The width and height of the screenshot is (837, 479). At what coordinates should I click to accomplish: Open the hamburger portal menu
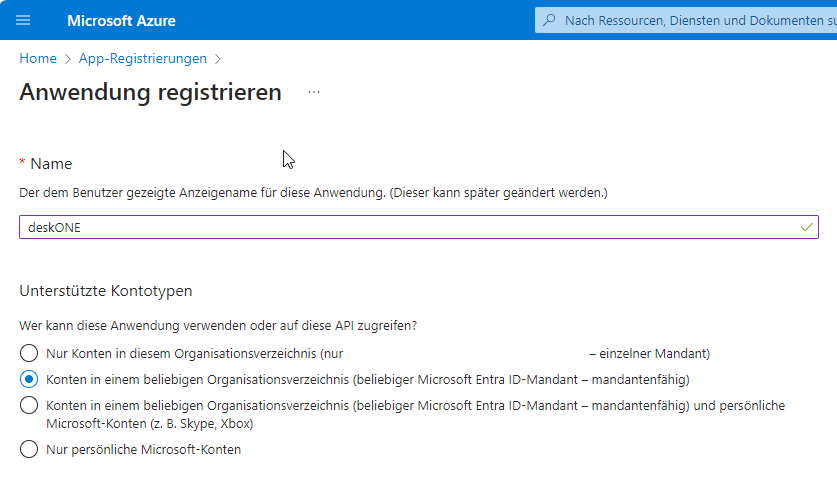coord(23,20)
